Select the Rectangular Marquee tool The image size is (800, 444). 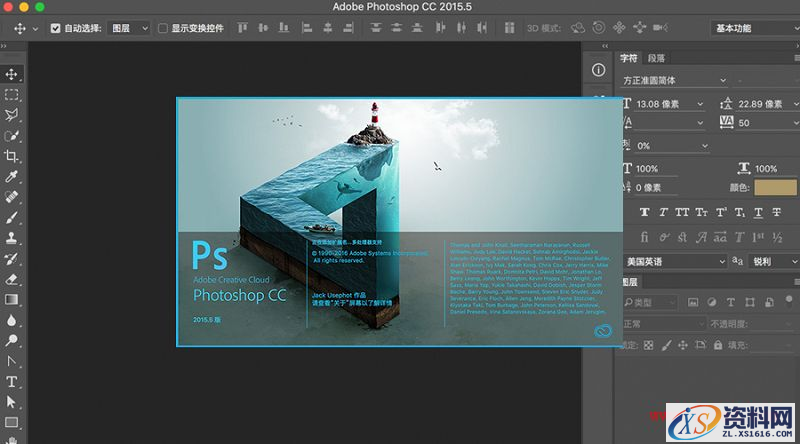tap(12, 95)
